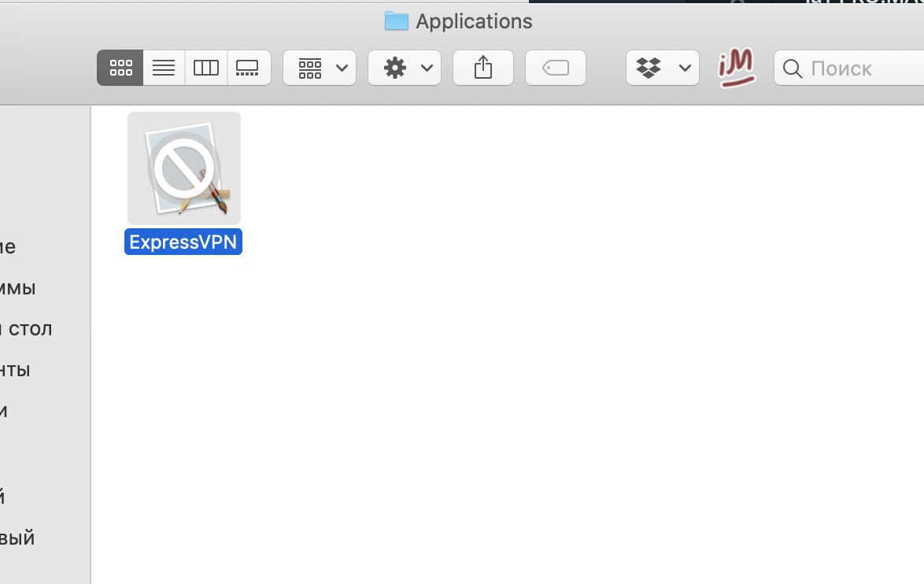Screen dimensions: 924x584
Task: Click the Поиск search field
Action: click(x=849, y=68)
